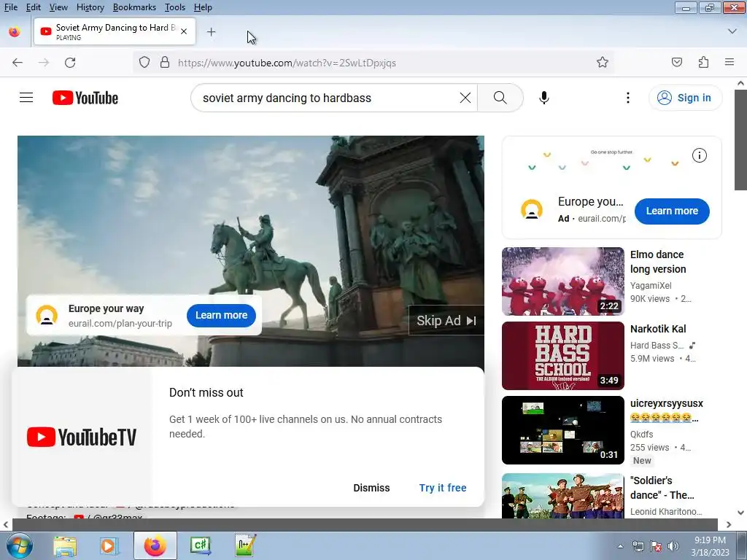The height and width of the screenshot is (560, 747).
Task: Click Learn more on video ad overlay
Action: (221, 315)
